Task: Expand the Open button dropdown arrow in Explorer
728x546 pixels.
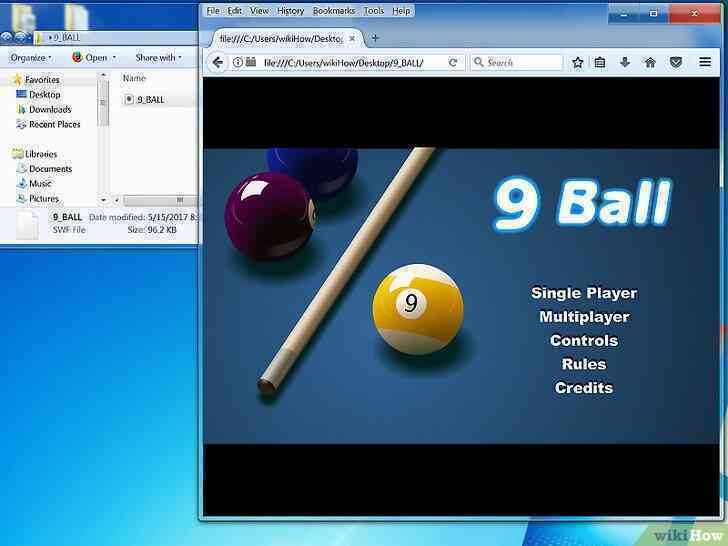Action: tap(114, 58)
